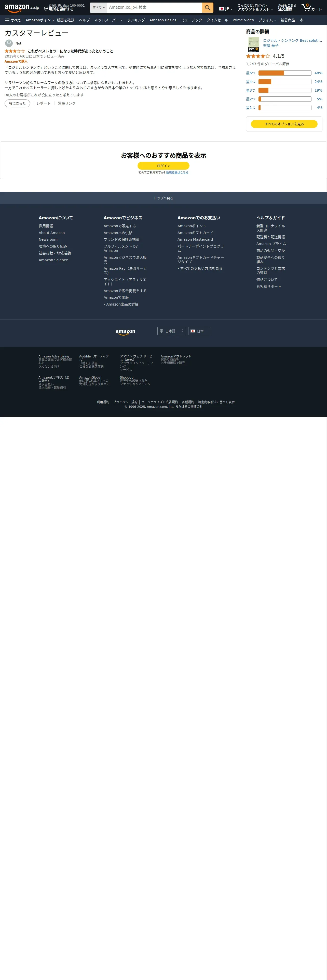This screenshot has width=327, height=980.
Task: Open footer お客様サポート link
Action: click(269, 286)
